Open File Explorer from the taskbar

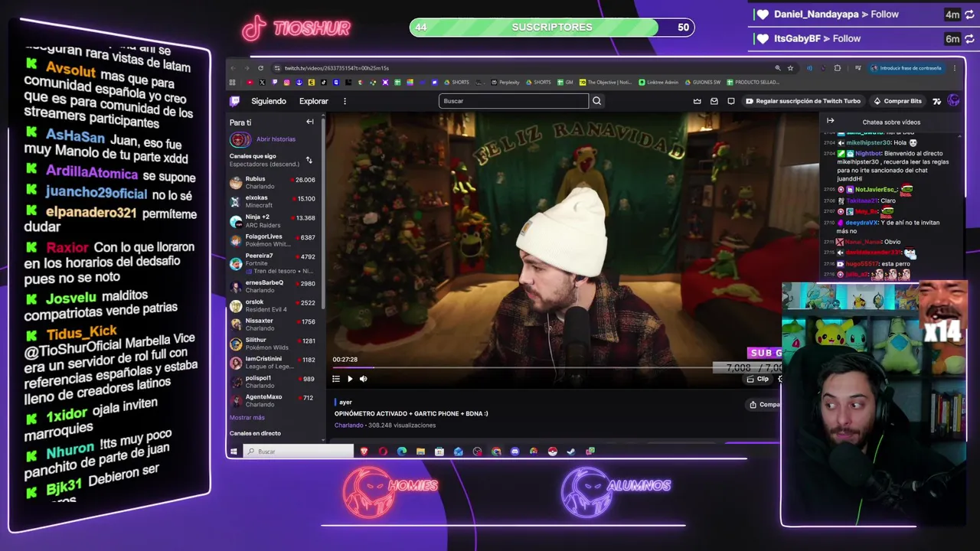coord(420,452)
